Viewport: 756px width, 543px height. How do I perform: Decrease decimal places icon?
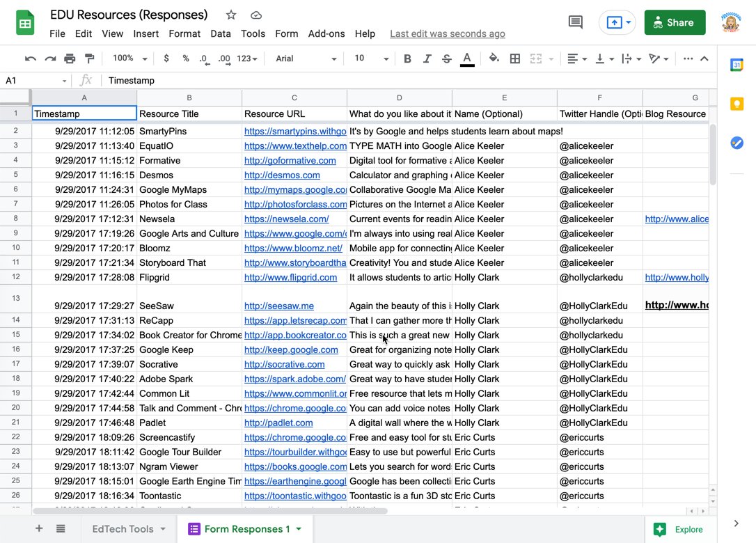pos(205,59)
